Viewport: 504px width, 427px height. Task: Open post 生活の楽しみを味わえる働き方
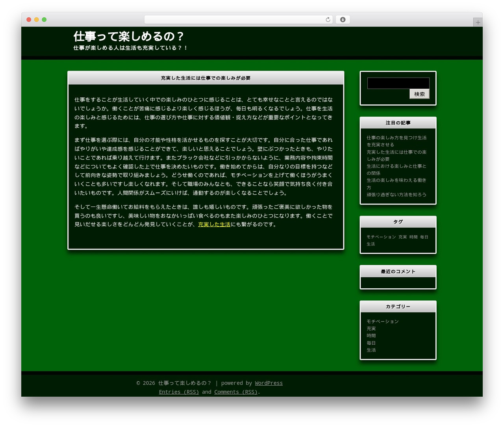[397, 184]
